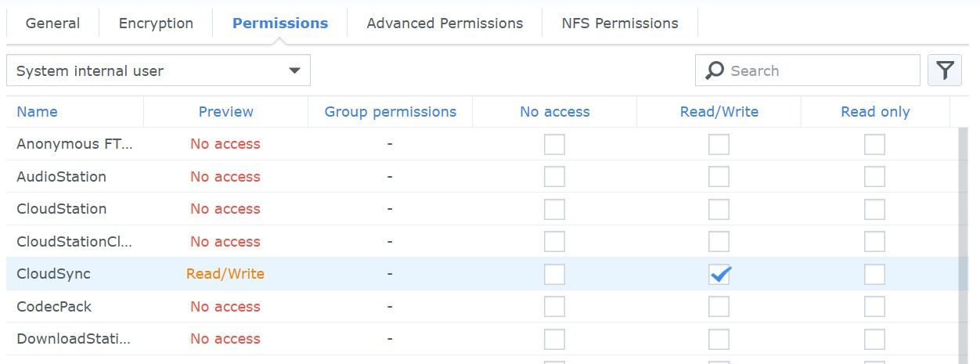The width and height of the screenshot is (980, 364).
Task: Uncheck Read/Write for CloudSync
Action: tap(719, 274)
